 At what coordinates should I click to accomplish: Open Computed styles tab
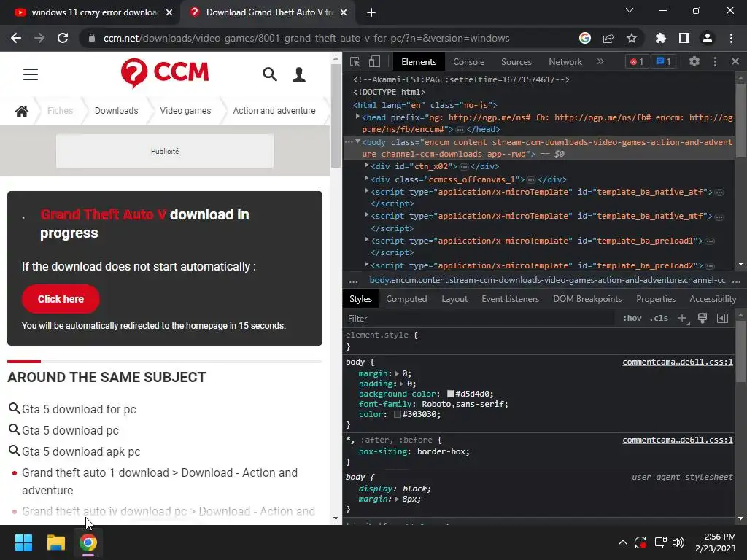point(406,299)
